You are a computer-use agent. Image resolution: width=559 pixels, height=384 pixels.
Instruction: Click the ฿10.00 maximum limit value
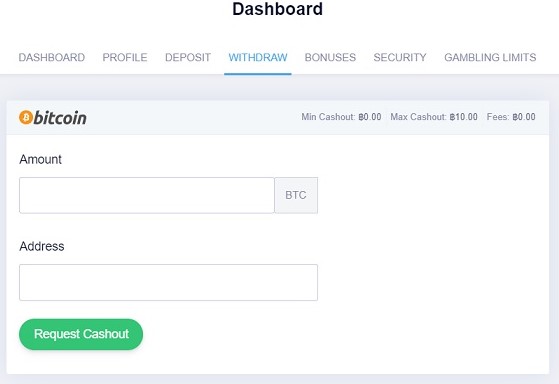click(x=463, y=117)
